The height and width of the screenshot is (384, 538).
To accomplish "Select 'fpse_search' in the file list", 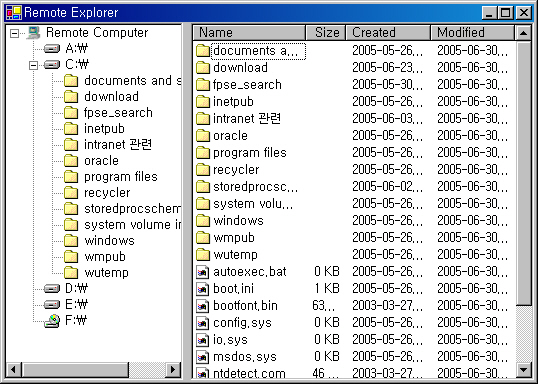I will point(247,85).
